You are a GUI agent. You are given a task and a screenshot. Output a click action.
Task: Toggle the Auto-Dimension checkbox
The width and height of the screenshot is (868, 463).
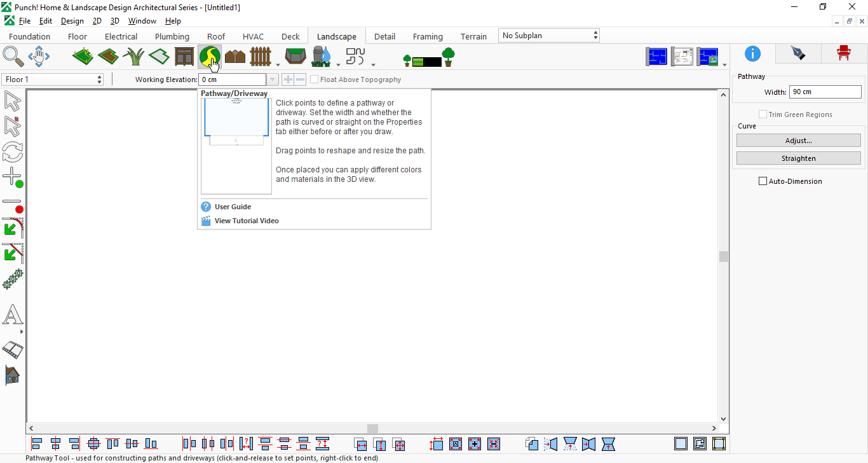[763, 181]
